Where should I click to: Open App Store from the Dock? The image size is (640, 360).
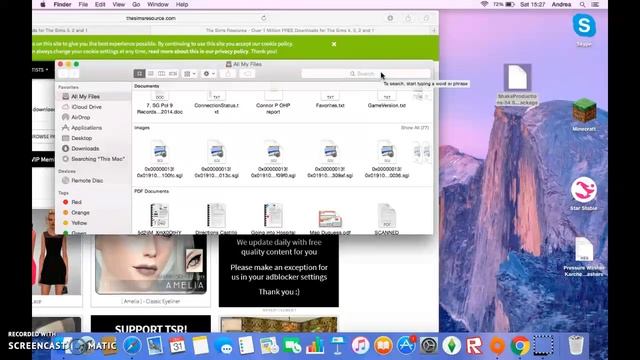click(x=406, y=346)
